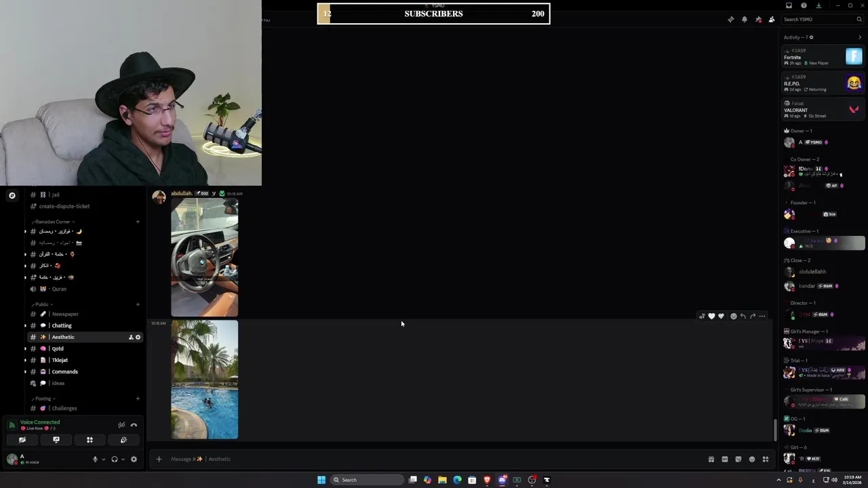Screen dimensions: 868x488
Task: Start an activity in voice panel
Action: tap(90, 440)
